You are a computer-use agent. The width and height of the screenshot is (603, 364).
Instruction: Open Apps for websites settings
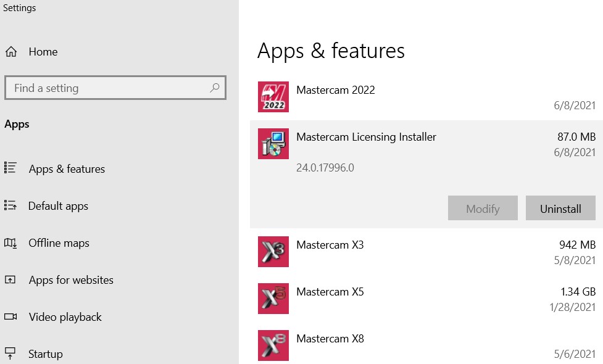click(x=71, y=280)
